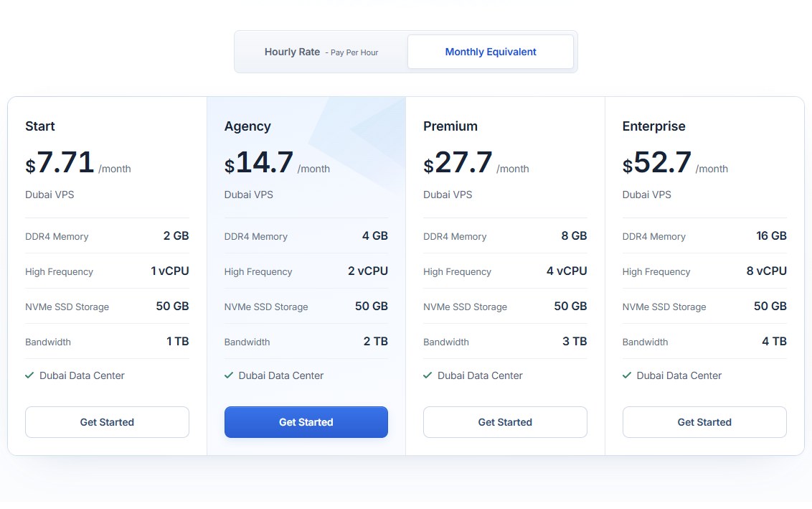Click Dubai Data Center in the Start plan
Screen dimensions: 812x509
82,375
